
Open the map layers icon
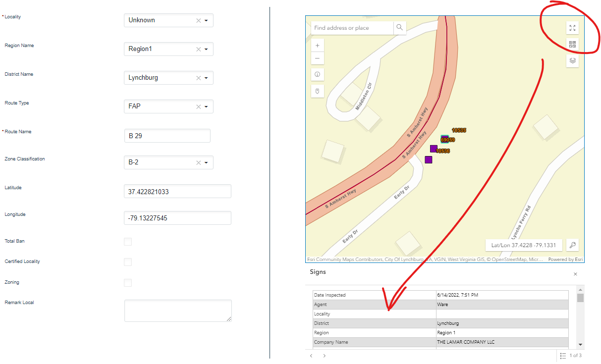click(x=572, y=60)
